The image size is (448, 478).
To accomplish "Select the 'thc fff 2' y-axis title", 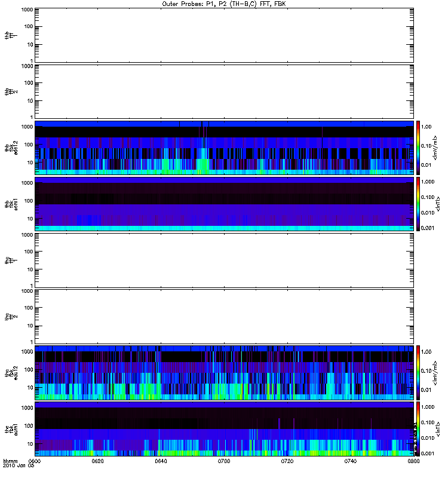I will (x=11, y=317).
